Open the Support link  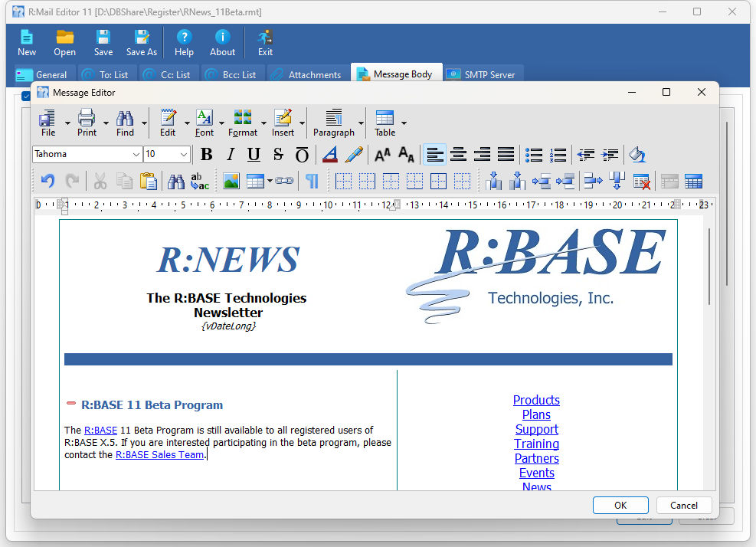click(537, 429)
